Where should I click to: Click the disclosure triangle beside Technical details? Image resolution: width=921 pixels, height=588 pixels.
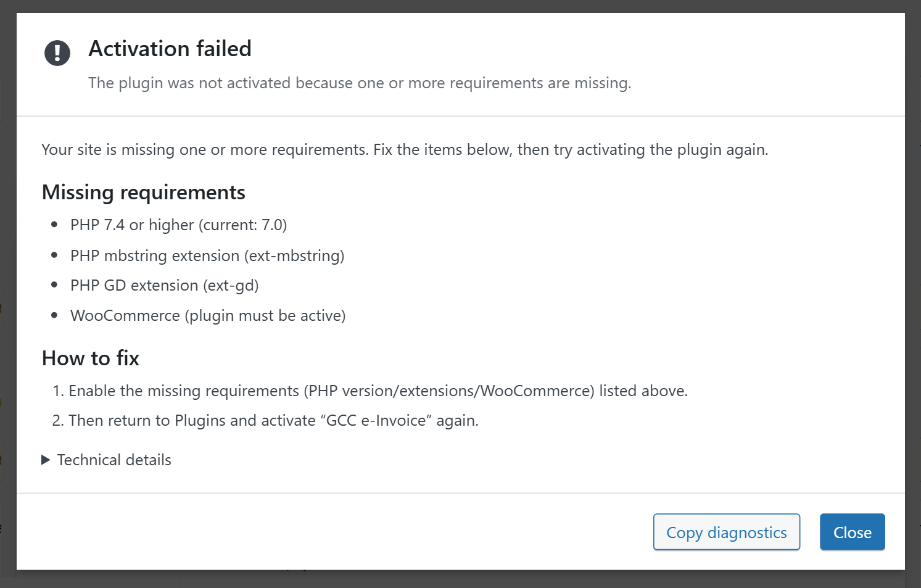click(46, 460)
